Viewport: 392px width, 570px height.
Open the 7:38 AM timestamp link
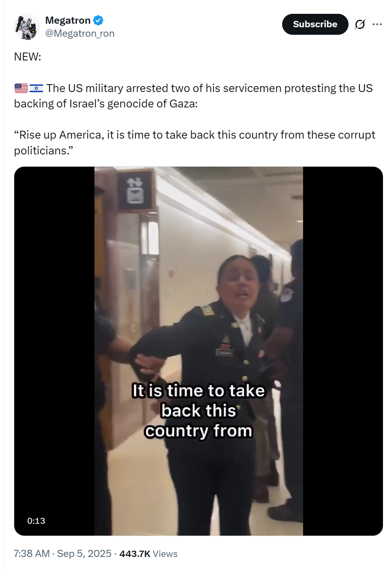click(x=32, y=553)
